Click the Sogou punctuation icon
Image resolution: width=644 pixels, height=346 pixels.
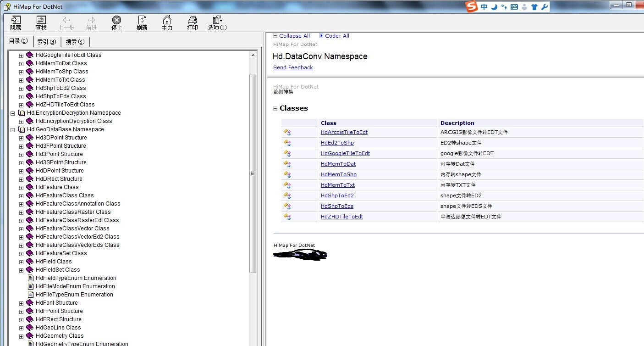pos(504,7)
